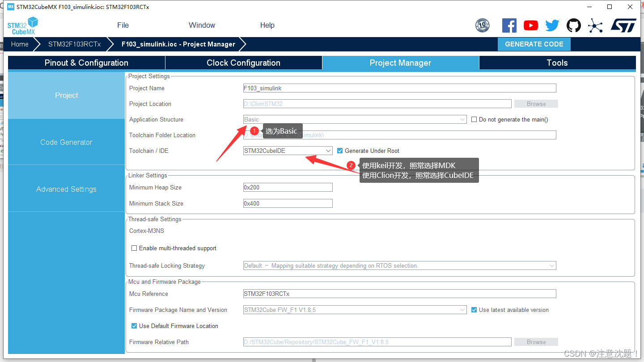Click the Mcu Reference field
This screenshot has width=644, height=362.
pyautogui.click(x=400, y=294)
